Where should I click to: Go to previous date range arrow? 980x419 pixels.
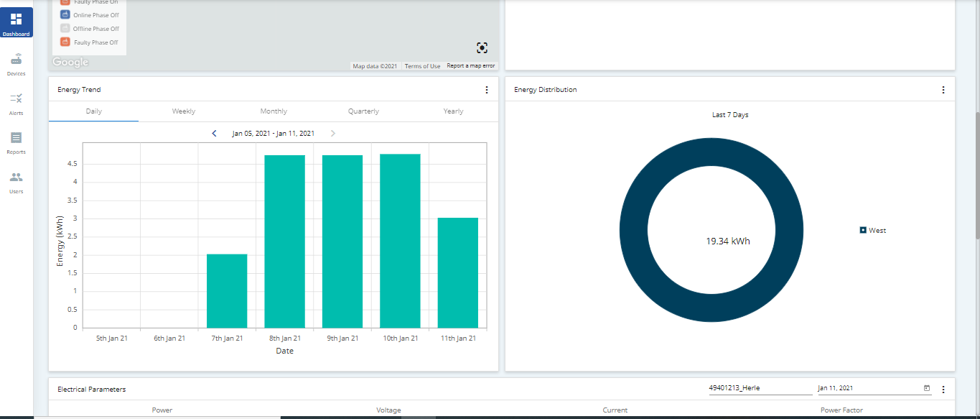tap(214, 133)
